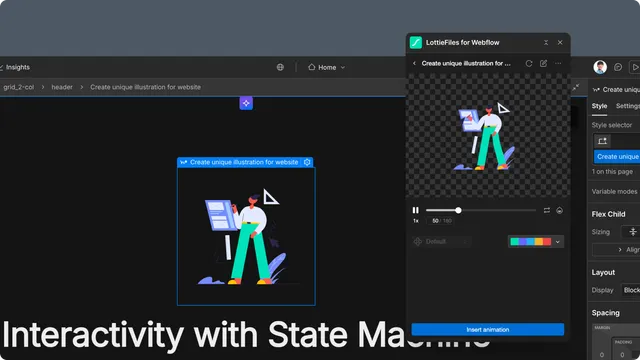Image resolution: width=640 pixels, height=360 pixels.
Task: Click the preview play button in top bar
Action: tap(635, 67)
